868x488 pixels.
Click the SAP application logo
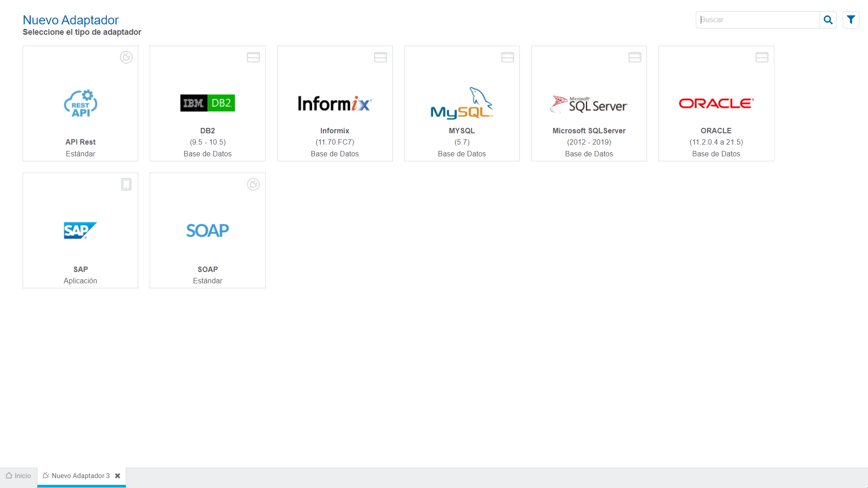coord(80,230)
